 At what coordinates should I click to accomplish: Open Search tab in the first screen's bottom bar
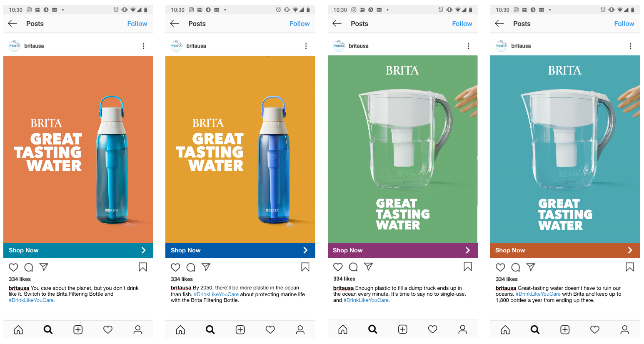click(x=48, y=330)
